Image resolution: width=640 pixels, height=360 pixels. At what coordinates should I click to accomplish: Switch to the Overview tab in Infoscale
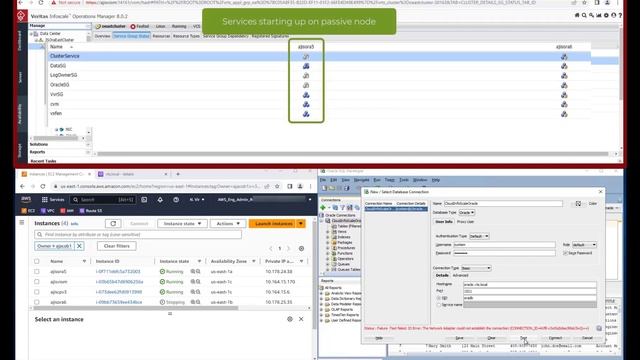coord(102,36)
